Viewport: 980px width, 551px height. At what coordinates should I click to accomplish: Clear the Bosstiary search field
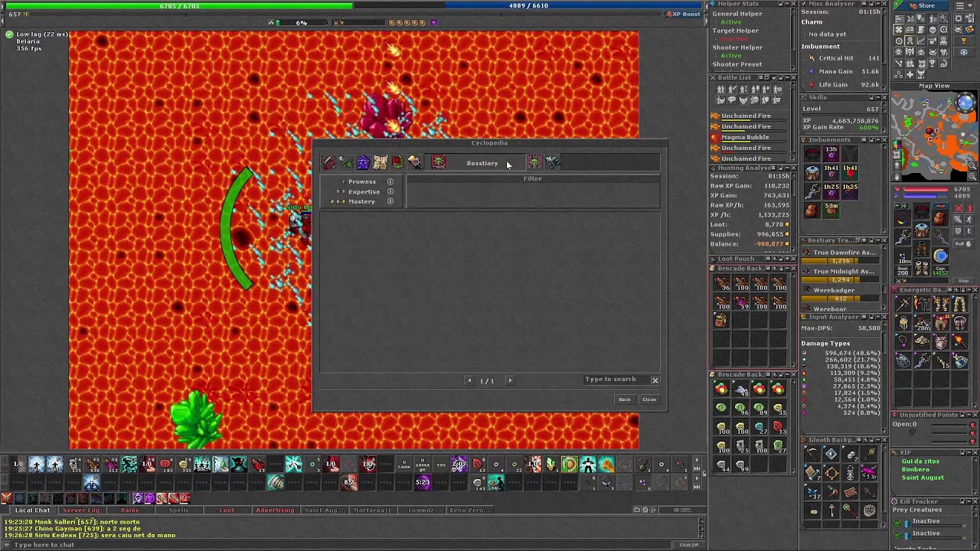[655, 380]
